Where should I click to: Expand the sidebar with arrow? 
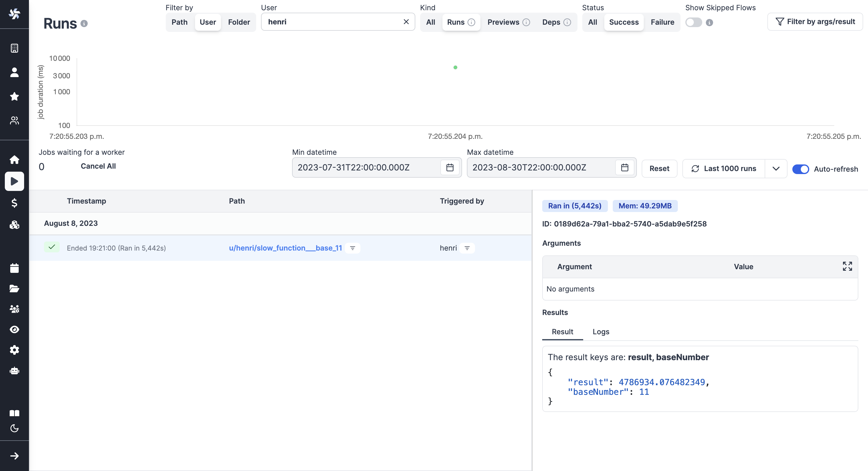click(14, 456)
